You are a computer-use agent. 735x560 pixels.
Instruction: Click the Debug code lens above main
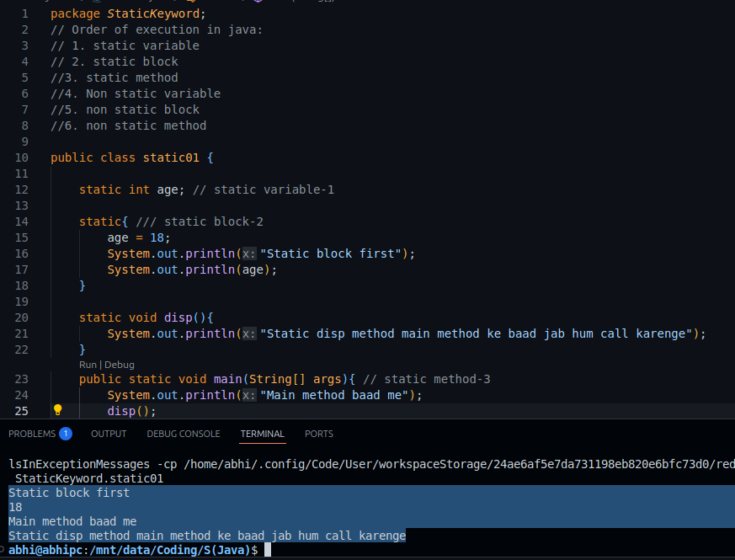pyautogui.click(x=120, y=365)
